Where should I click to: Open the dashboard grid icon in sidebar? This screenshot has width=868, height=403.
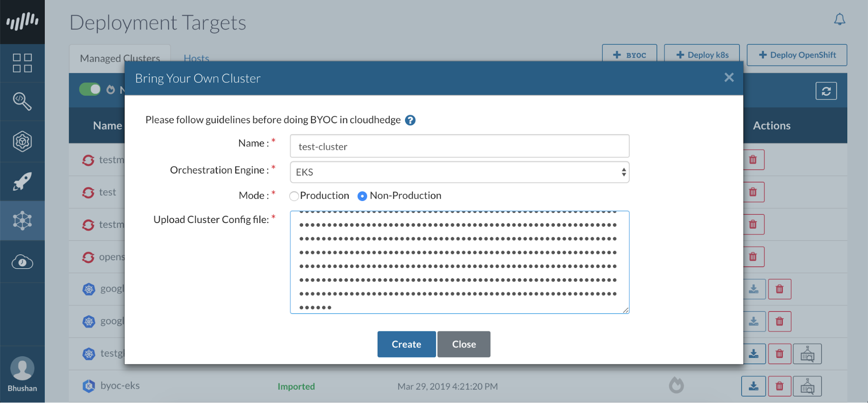(22, 63)
